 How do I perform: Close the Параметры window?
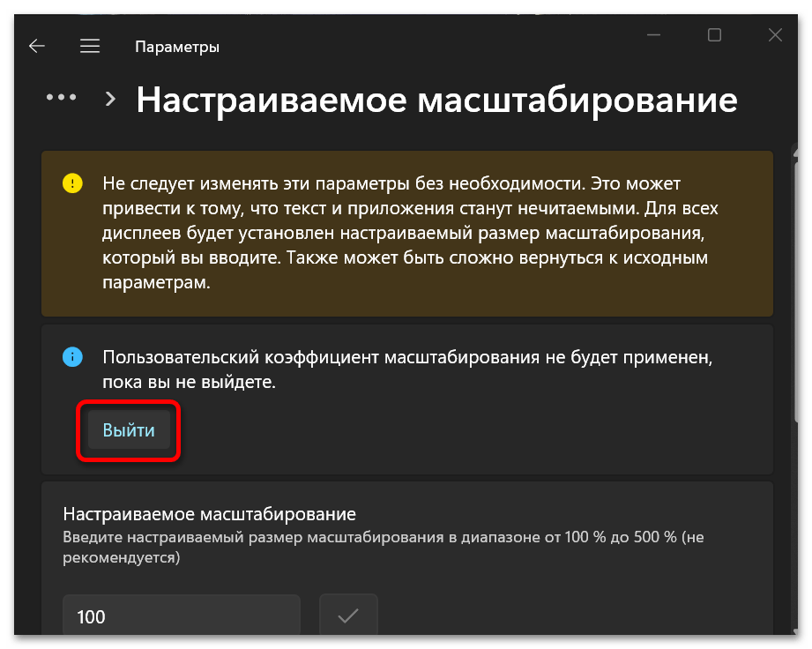coord(775,35)
